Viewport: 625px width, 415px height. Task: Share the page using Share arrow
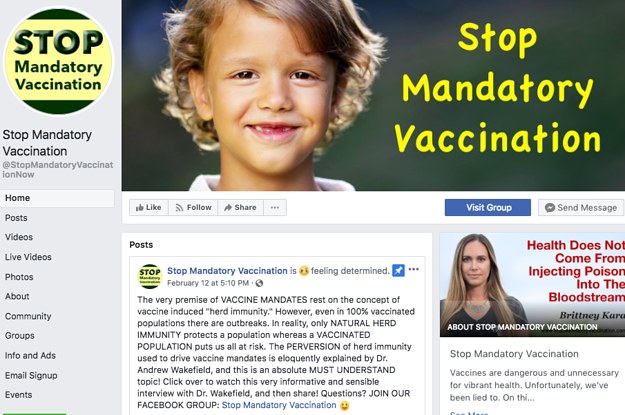pyautogui.click(x=240, y=208)
